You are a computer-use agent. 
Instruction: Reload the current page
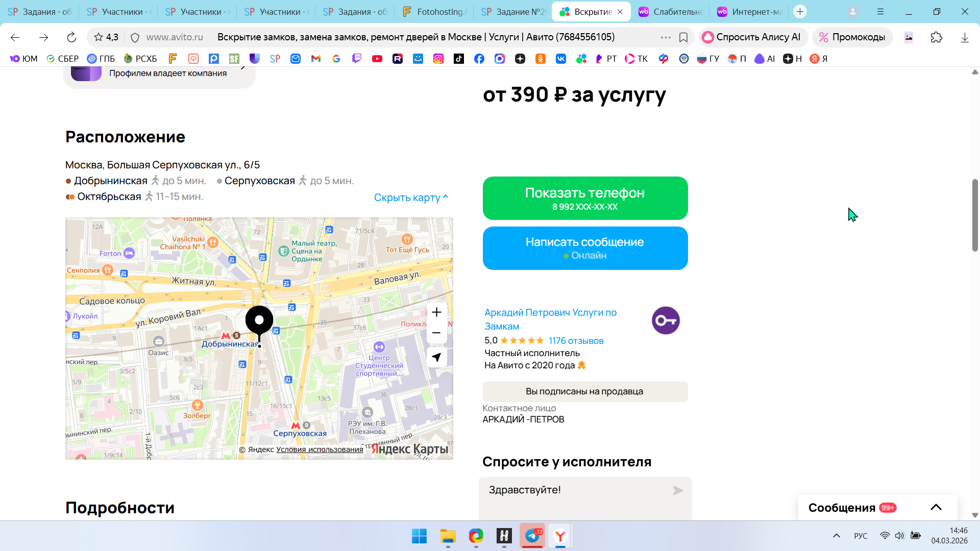71,37
